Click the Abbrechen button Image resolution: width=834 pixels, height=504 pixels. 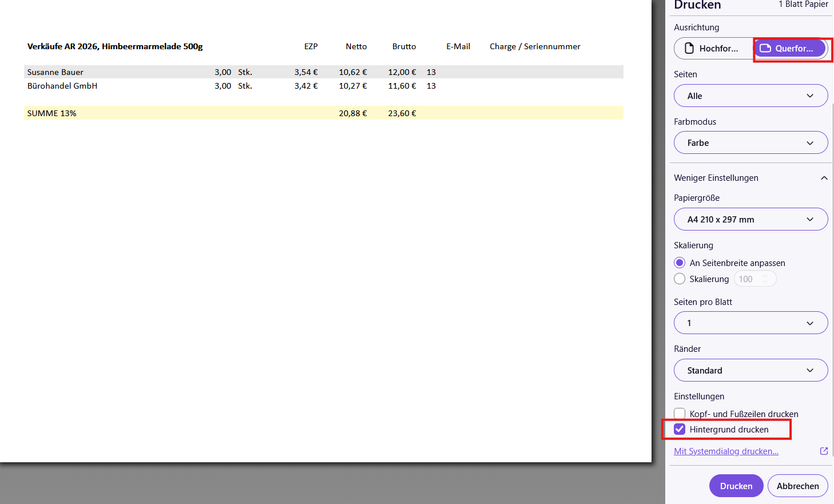pos(797,486)
